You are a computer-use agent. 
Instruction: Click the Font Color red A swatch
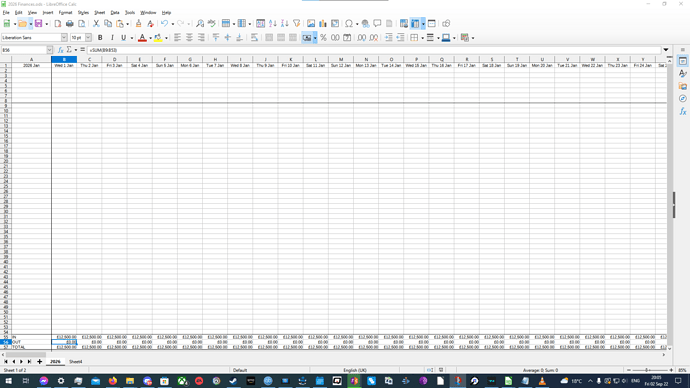click(142, 38)
